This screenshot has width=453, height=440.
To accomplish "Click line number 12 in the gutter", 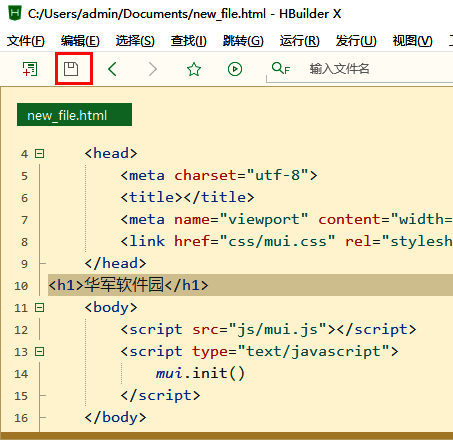I will (x=21, y=330).
